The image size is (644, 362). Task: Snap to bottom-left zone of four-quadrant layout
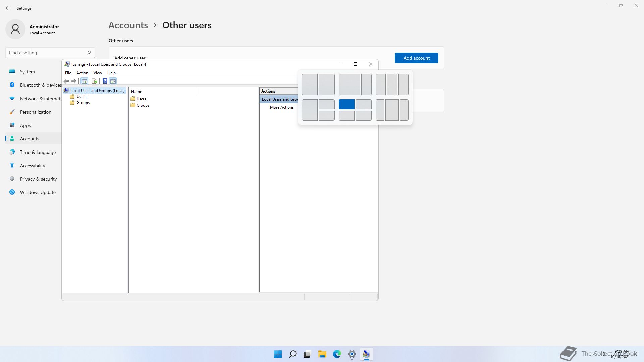coord(346,116)
